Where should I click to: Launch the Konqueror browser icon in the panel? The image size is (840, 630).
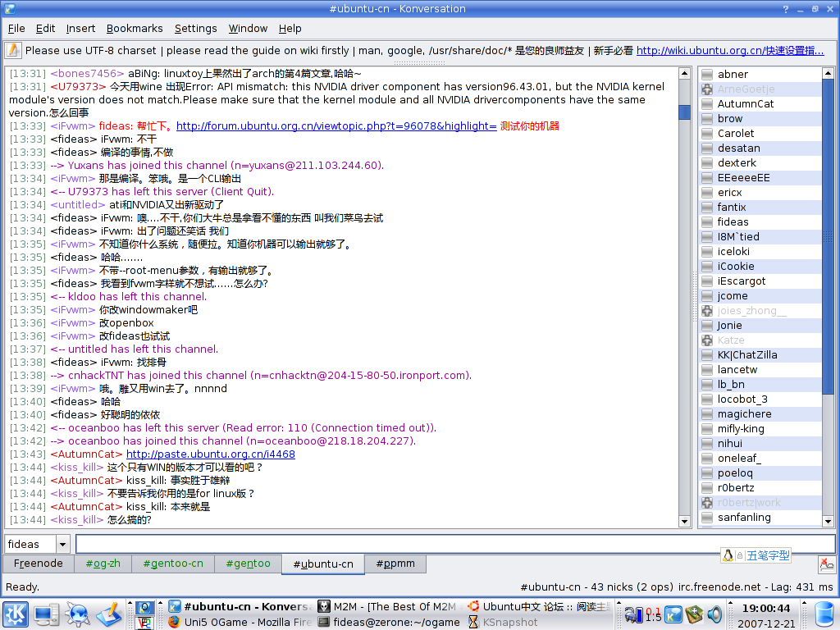(78, 614)
